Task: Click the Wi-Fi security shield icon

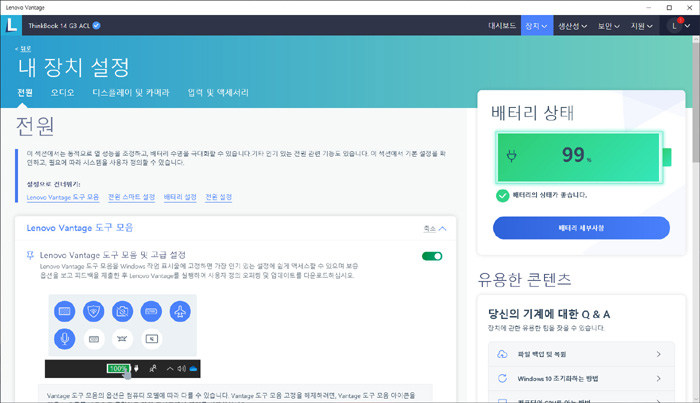Action: (x=93, y=311)
